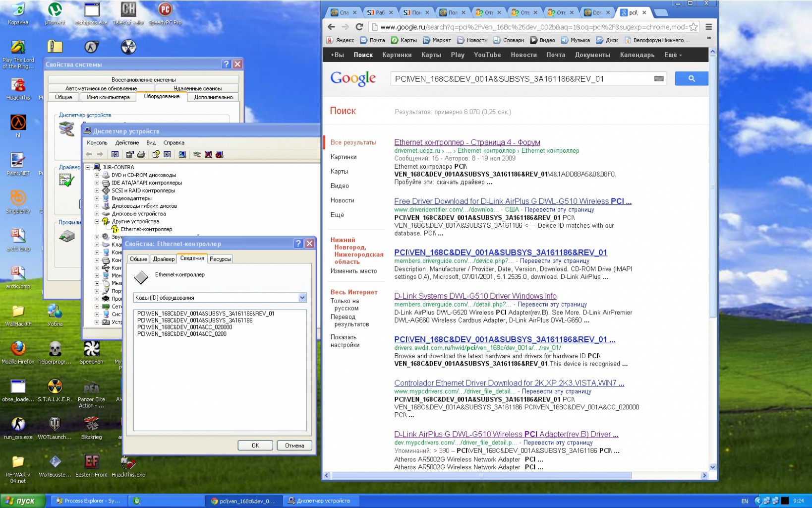
Task: Click the Uninstall device red-X toolbar icon
Action: click(209, 154)
